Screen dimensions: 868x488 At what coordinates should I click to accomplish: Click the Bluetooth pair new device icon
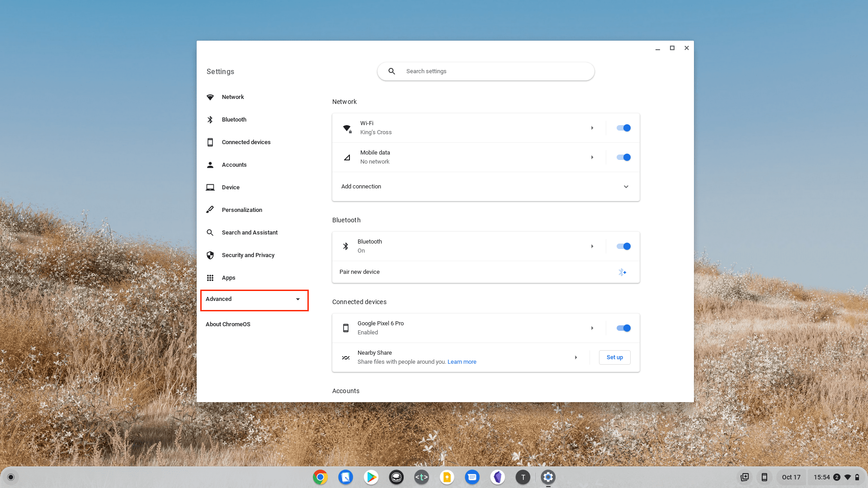pyautogui.click(x=622, y=272)
